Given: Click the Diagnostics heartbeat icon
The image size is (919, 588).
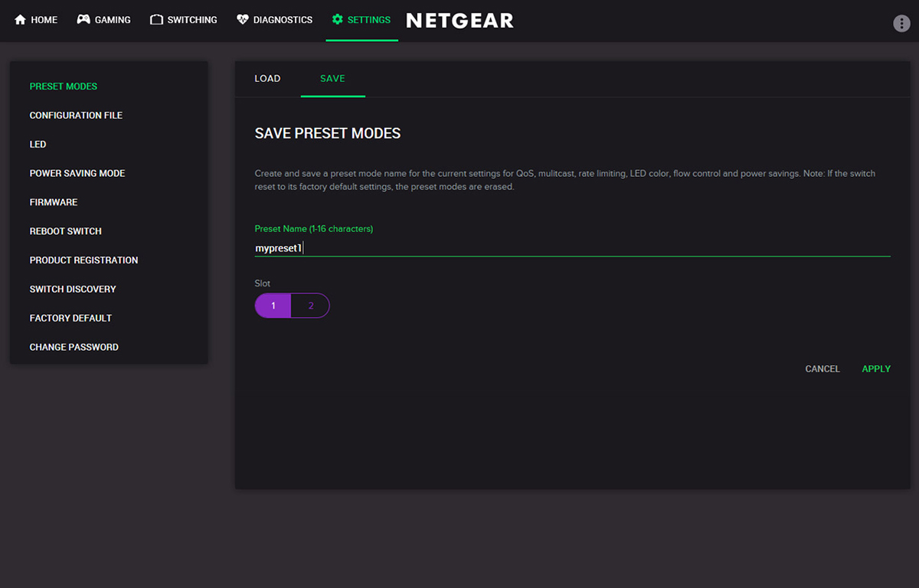Looking at the screenshot, I should tap(243, 20).
